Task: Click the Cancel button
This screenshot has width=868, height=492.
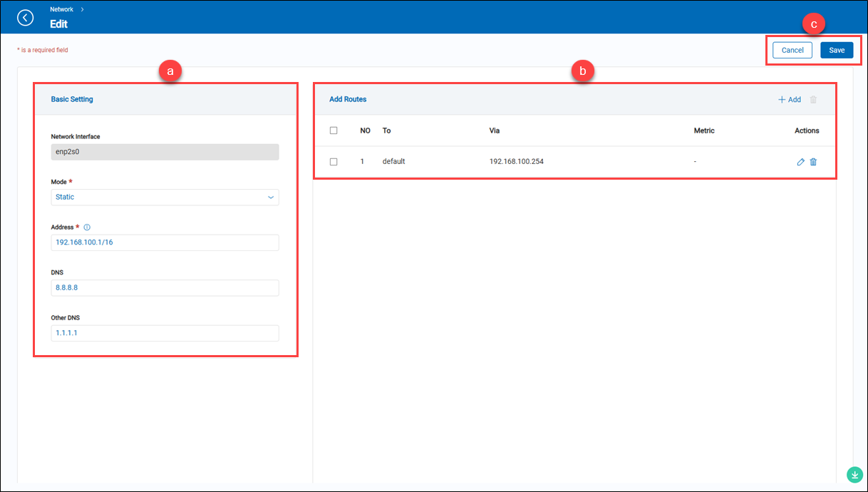Action: tap(792, 50)
